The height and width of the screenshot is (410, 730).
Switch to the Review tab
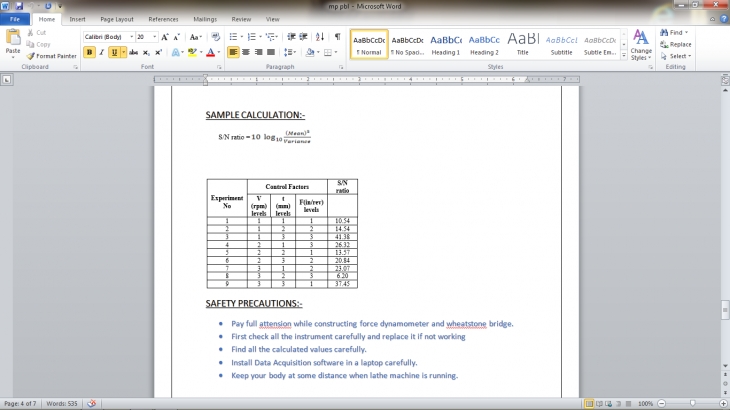click(x=241, y=19)
